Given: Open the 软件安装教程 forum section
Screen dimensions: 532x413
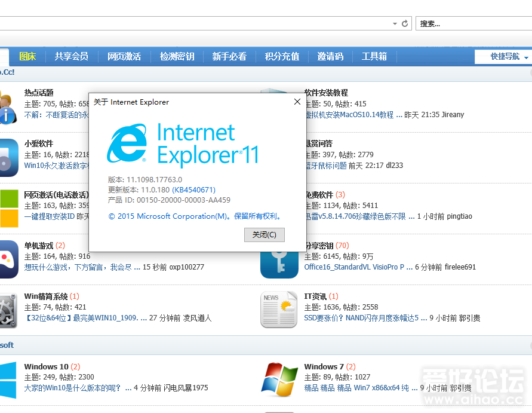Looking at the screenshot, I should 325,93.
